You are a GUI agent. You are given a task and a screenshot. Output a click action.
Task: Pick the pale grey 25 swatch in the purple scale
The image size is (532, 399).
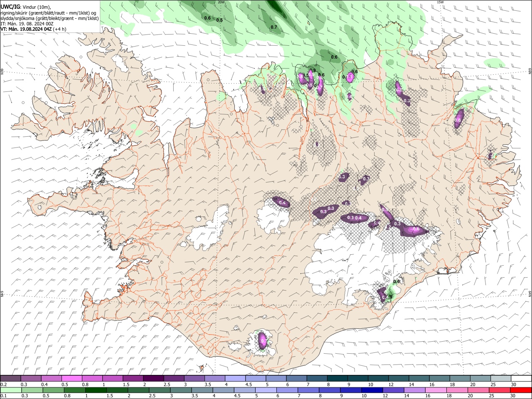[501, 378]
